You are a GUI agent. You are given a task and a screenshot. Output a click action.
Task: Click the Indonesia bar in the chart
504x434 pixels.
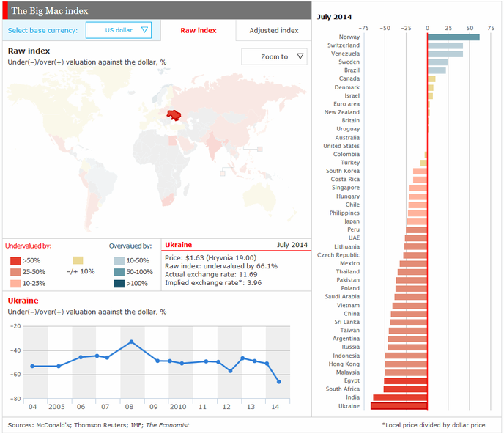pos(406,356)
